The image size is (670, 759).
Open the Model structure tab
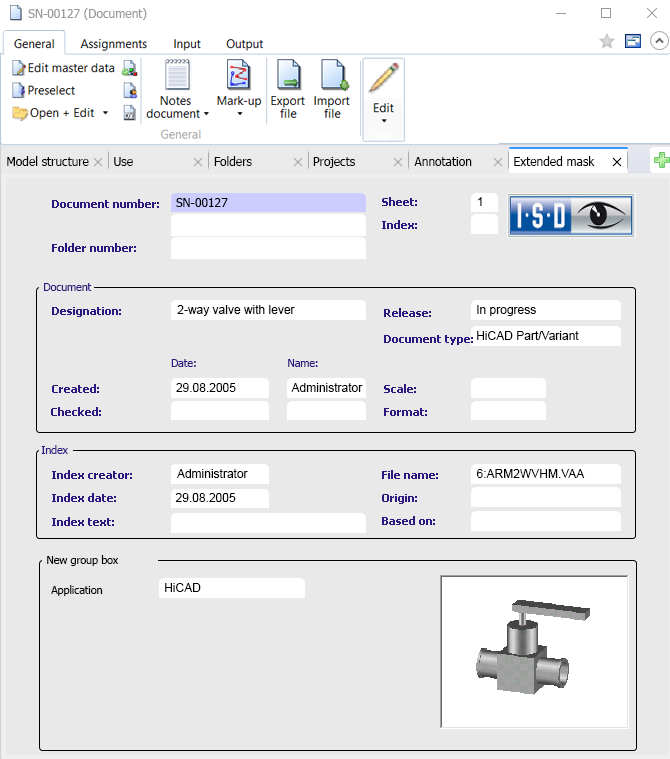click(47, 162)
